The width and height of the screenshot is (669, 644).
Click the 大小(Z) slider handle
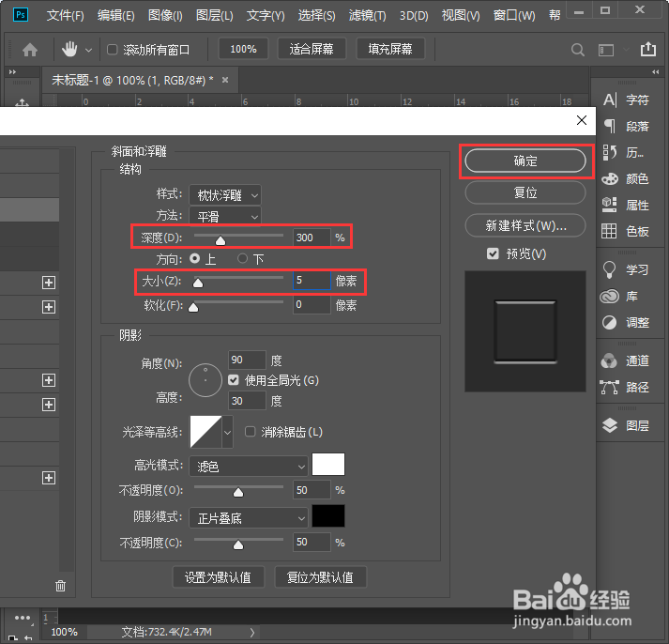[198, 283]
